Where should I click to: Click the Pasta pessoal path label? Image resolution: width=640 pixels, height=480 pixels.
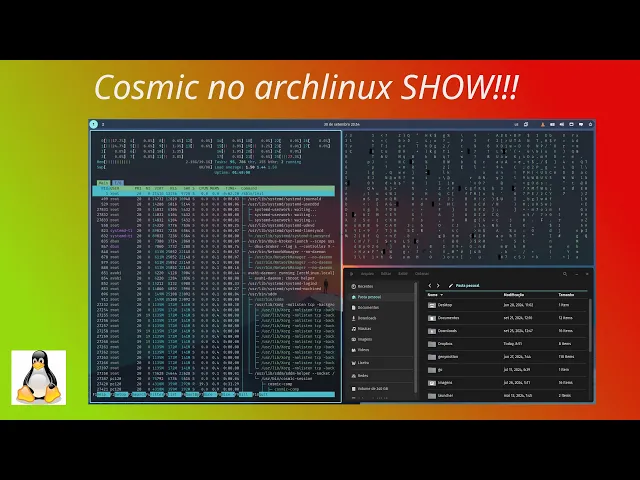[467, 286]
